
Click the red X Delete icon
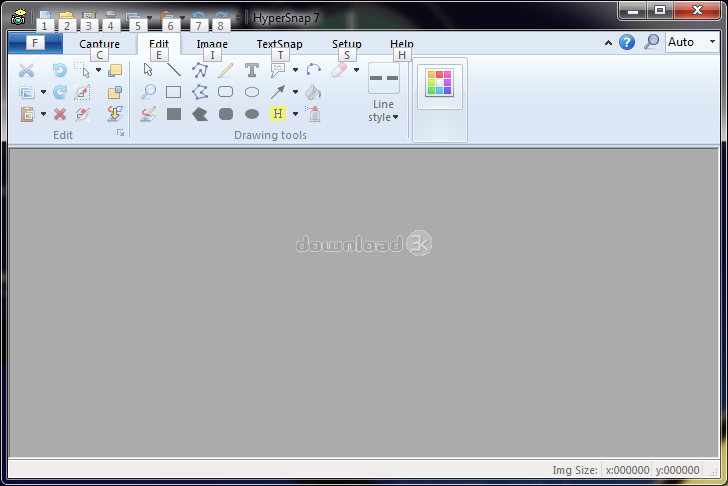(59, 114)
